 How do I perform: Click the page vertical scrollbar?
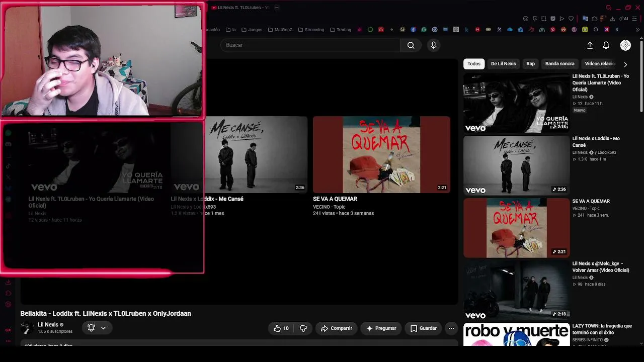coord(641,75)
